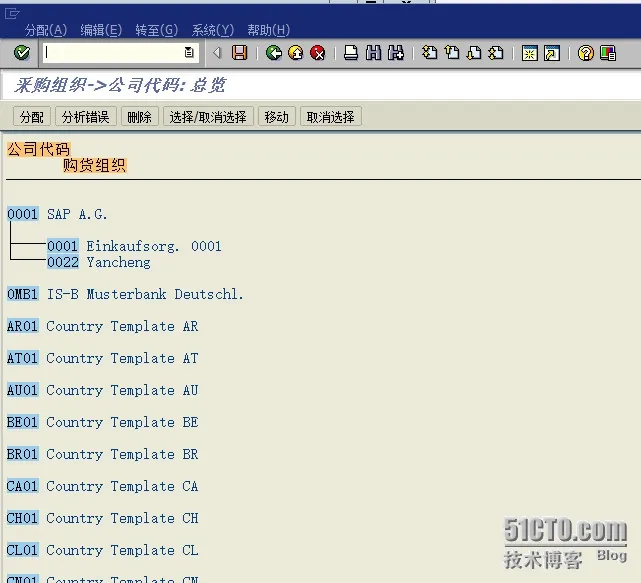This screenshot has height=583, width=641.
Task: Generate shortcut icon in toolbar
Action: coord(552,53)
